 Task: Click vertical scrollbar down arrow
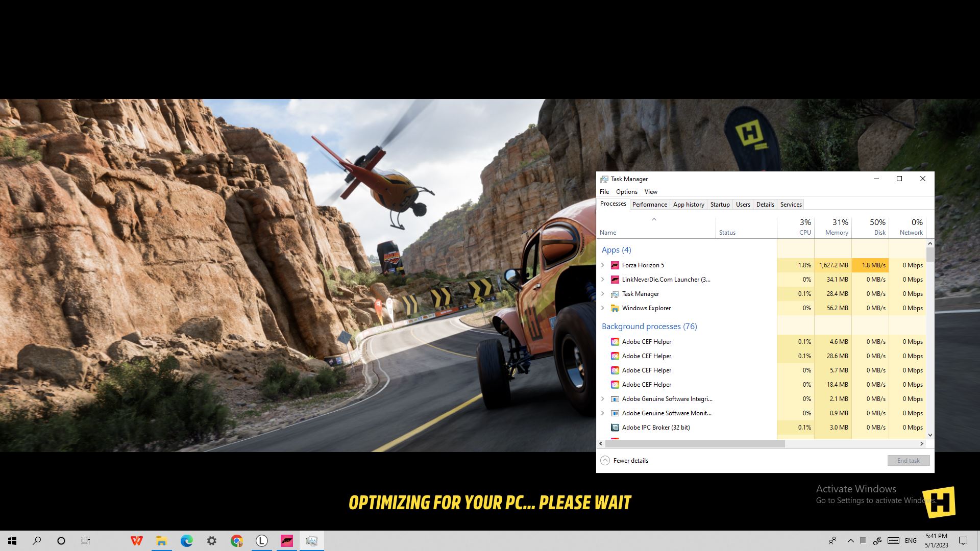click(930, 435)
